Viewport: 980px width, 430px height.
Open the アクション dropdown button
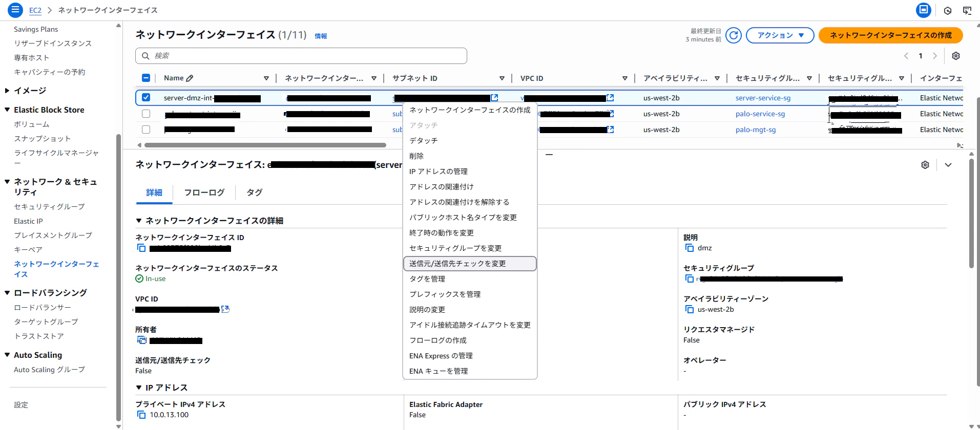(x=780, y=35)
